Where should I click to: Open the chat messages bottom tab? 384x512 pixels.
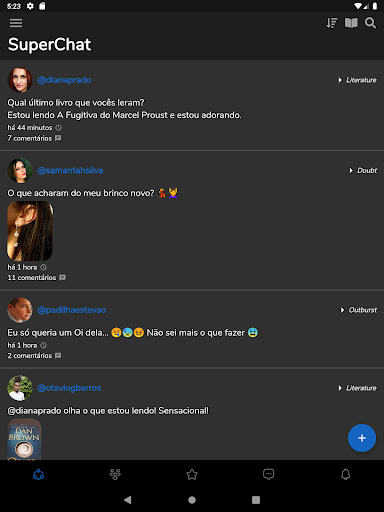(x=269, y=474)
